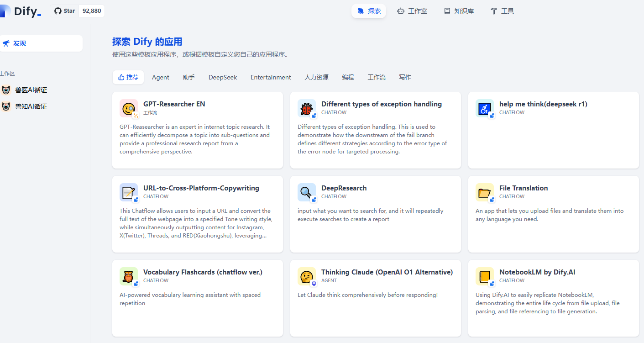
Task: Select the DeepSeek category filter
Action: (x=223, y=77)
